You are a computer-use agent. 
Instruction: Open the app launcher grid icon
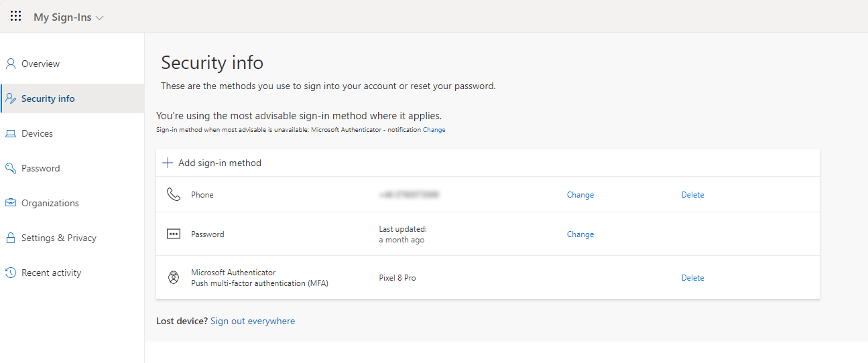15,16
